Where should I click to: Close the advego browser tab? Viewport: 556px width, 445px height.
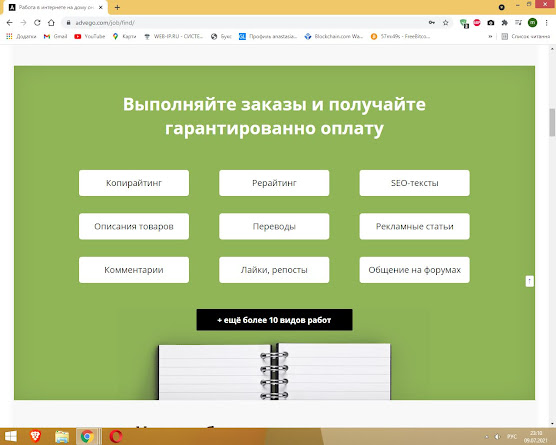click(x=101, y=7)
